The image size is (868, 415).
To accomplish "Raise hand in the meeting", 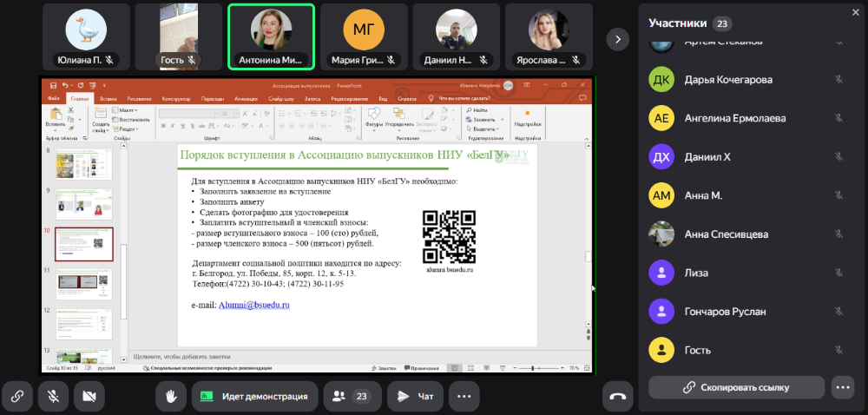I will [171, 396].
